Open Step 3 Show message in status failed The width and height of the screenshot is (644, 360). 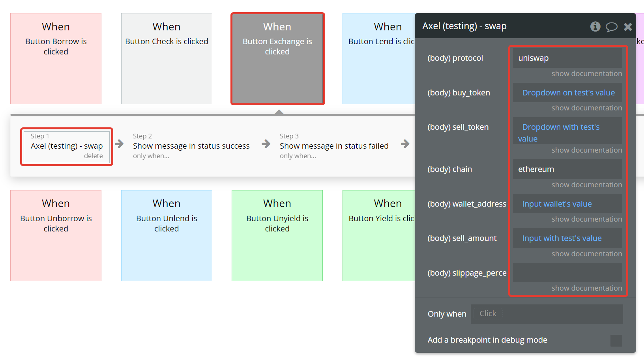(334, 146)
